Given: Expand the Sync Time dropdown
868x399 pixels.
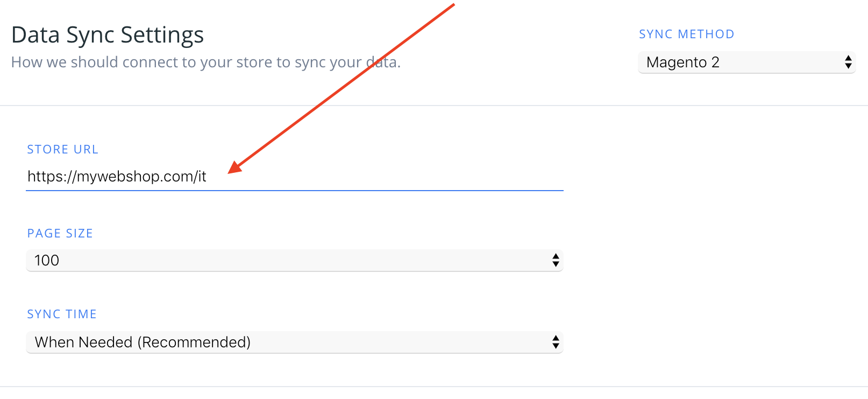Looking at the screenshot, I should pyautogui.click(x=294, y=342).
